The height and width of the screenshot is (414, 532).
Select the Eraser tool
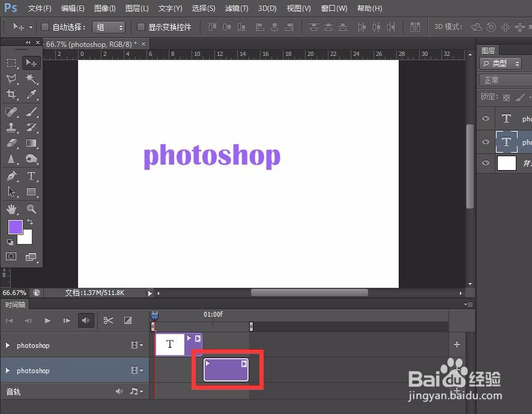point(11,143)
